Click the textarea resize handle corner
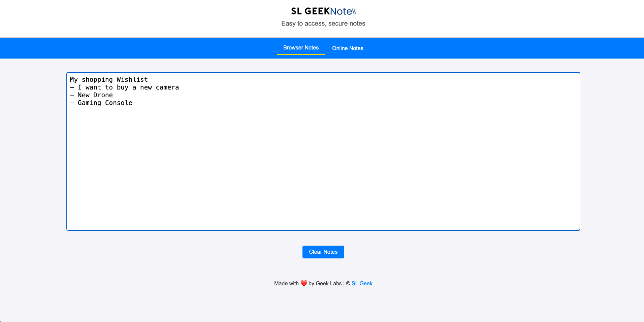The width and height of the screenshot is (644, 322). (x=578, y=228)
